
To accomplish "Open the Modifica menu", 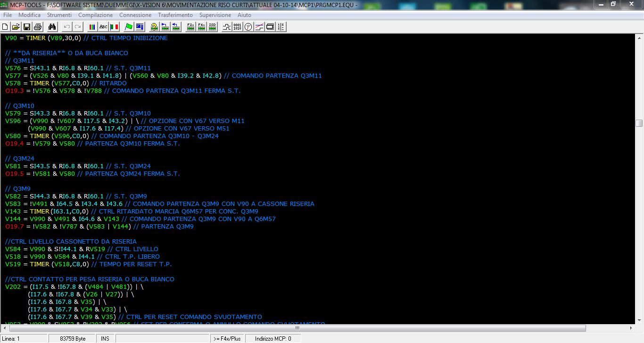I will point(30,15).
